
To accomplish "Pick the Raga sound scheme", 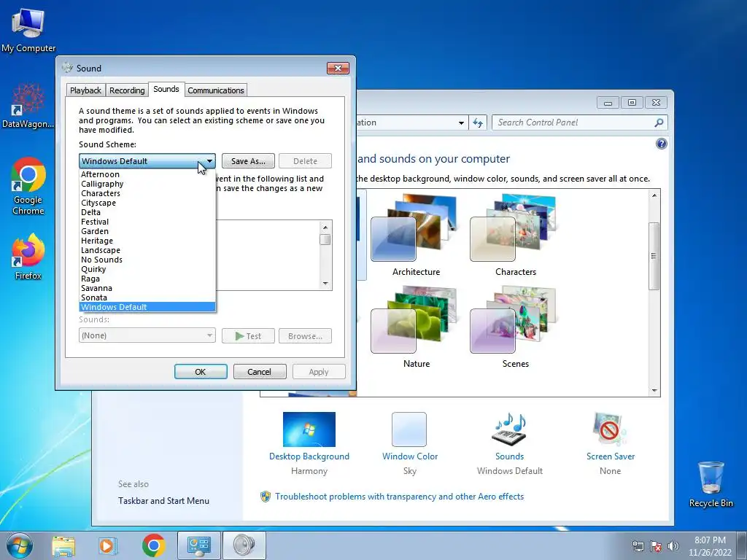I will [x=147, y=279].
